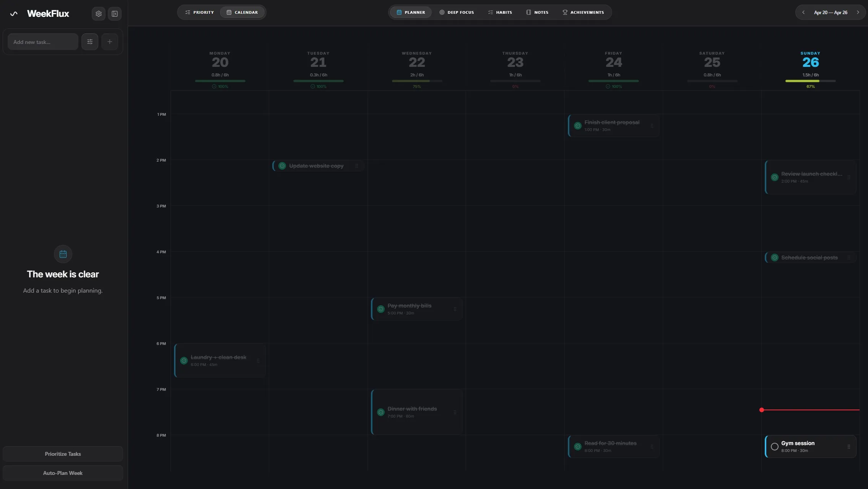868x489 pixels.
Task: Run Auto-Plan Week
Action: pyautogui.click(x=63, y=473)
